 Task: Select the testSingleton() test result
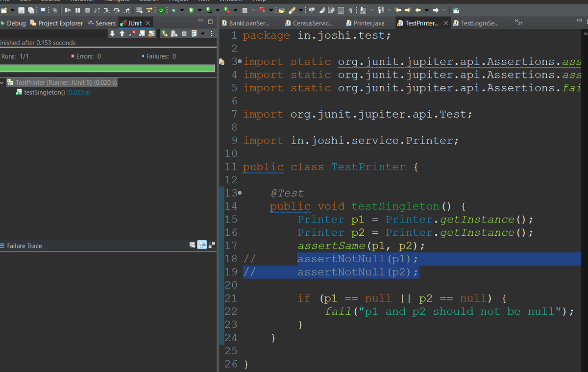point(53,92)
